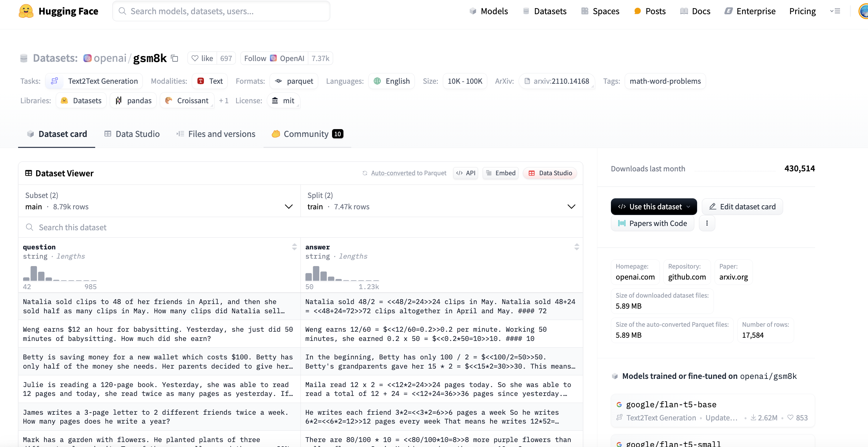Click the question lengths histogram bar
This screenshot has width=868, height=447.
click(34, 274)
